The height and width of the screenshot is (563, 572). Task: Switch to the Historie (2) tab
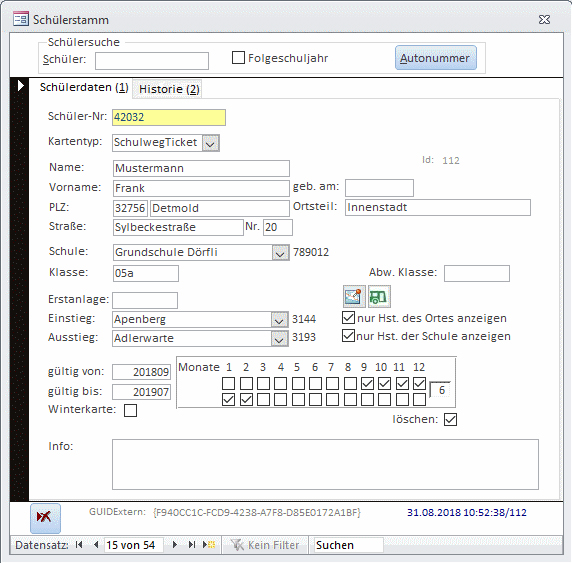[169, 89]
